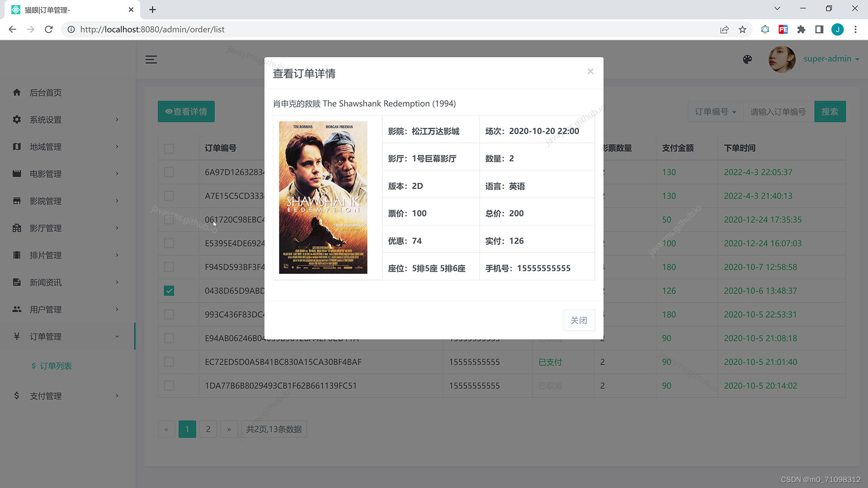Click the 查看详情 button
Viewport: 868px width, 488px height.
[x=186, y=112]
